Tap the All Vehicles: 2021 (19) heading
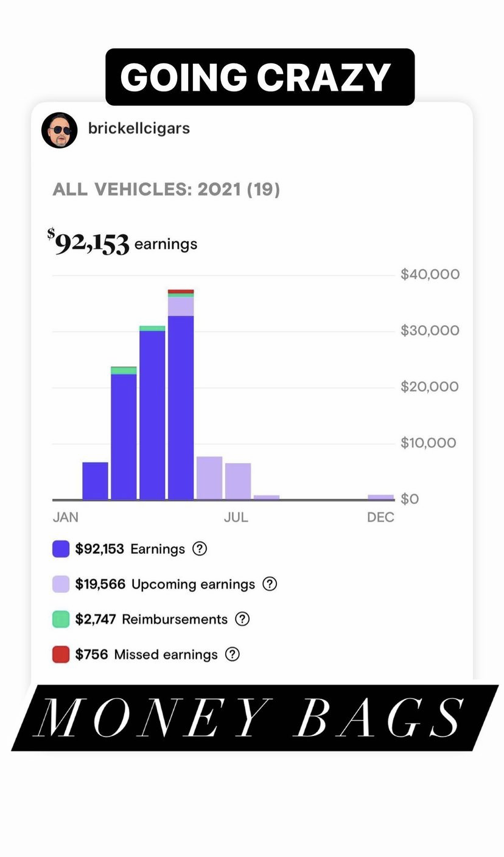This screenshot has width=504, height=857. (166, 190)
